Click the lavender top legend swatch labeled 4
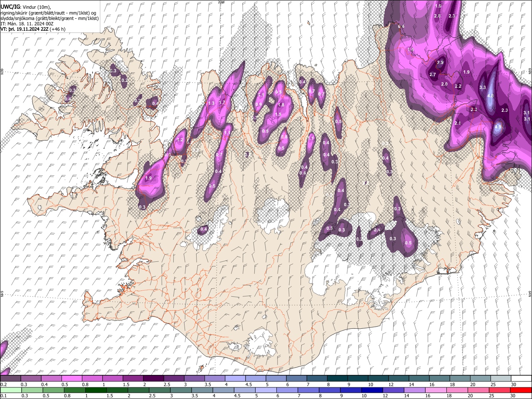This screenshot has height=399, width=532. pyautogui.click(x=235, y=378)
